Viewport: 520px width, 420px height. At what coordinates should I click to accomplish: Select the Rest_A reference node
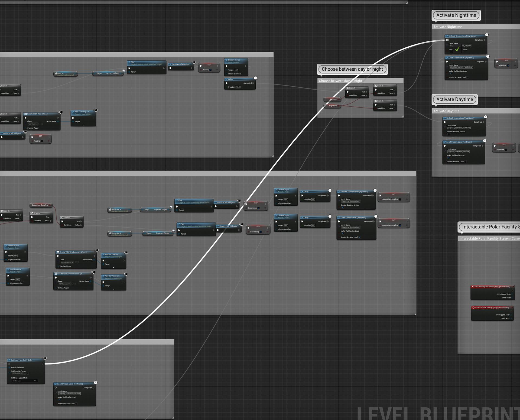[66, 74]
